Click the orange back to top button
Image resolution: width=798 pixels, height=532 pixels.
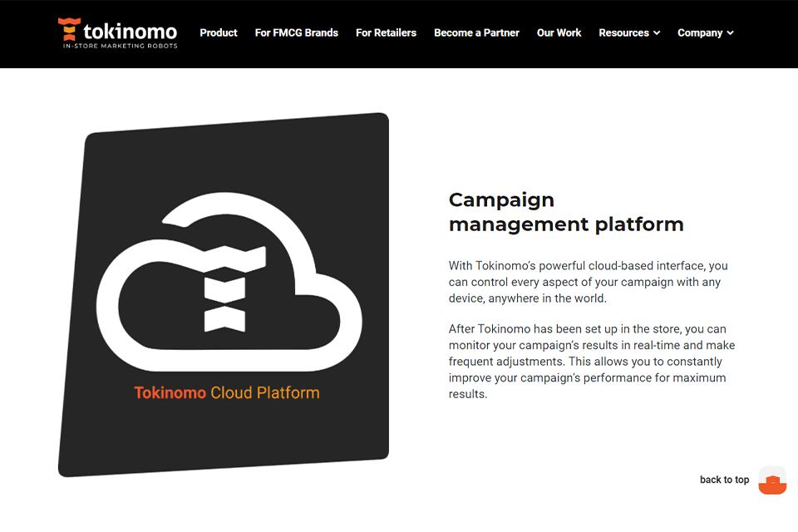[x=772, y=480]
